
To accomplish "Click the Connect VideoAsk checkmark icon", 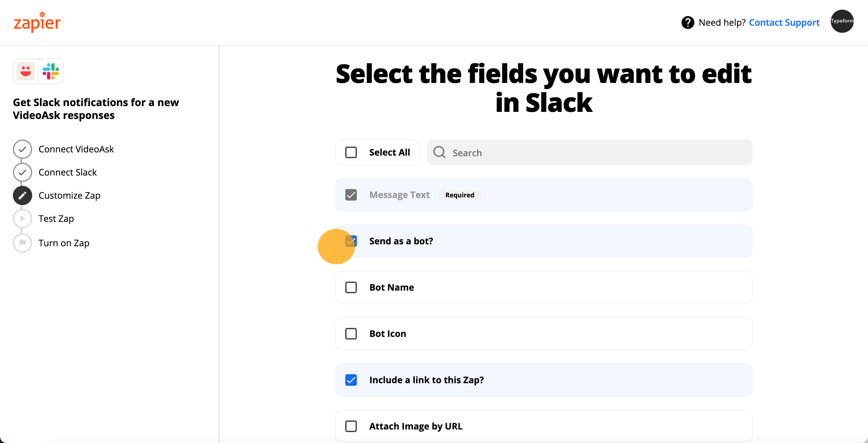I will (22, 149).
